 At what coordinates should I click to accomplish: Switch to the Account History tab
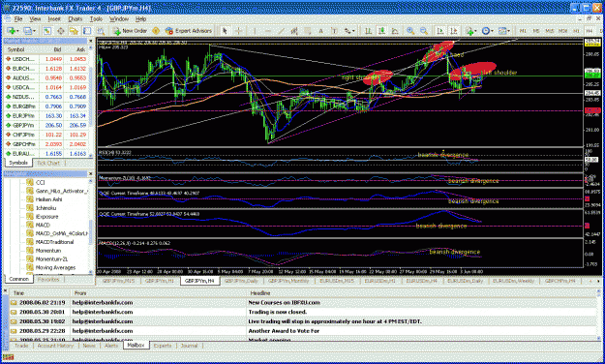click(x=55, y=346)
